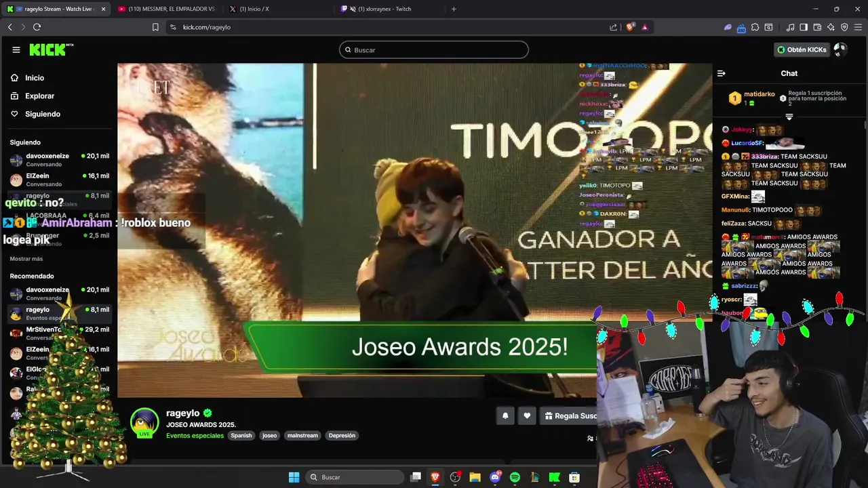The image size is (868, 488).
Task: Open OBS Studio from the taskbar
Action: pyautogui.click(x=455, y=477)
